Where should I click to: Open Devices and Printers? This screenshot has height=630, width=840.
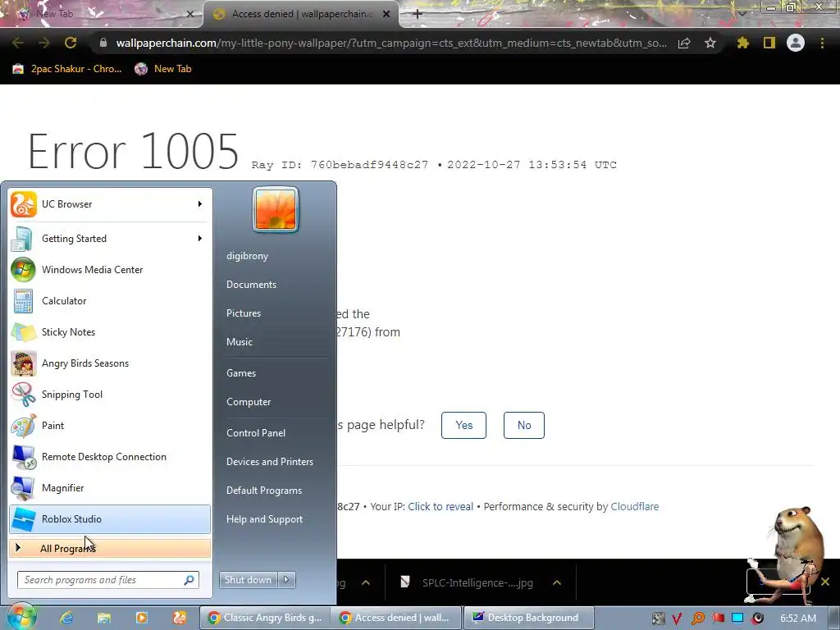[x=269, y=462]
